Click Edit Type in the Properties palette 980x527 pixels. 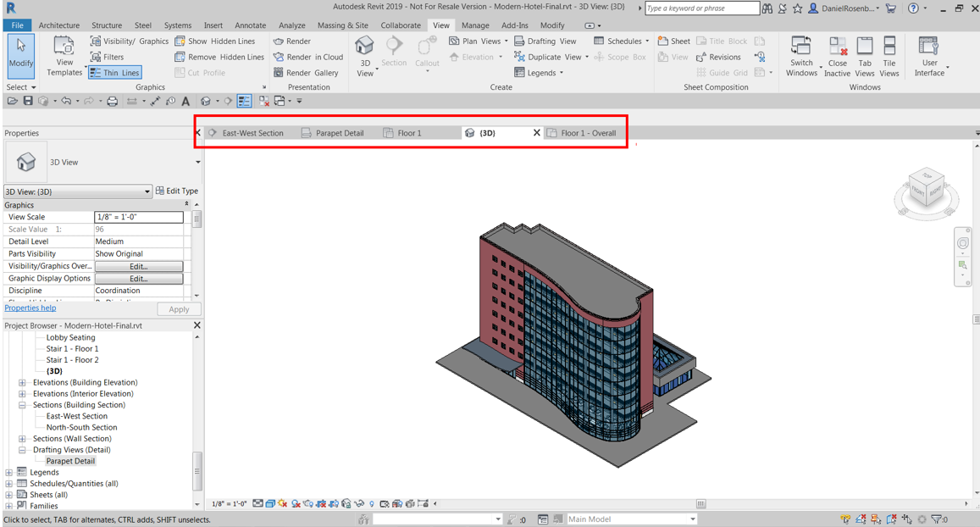(177, 191)
